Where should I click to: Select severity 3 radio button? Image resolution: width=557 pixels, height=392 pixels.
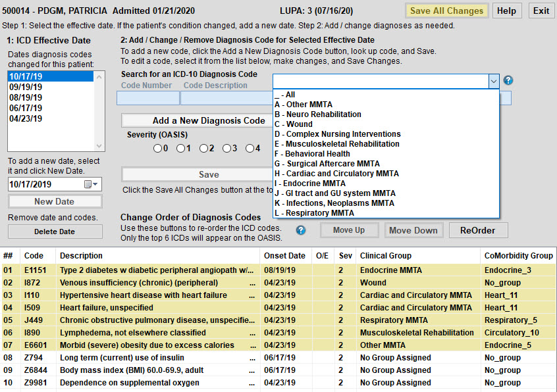(x=226, y=148)
